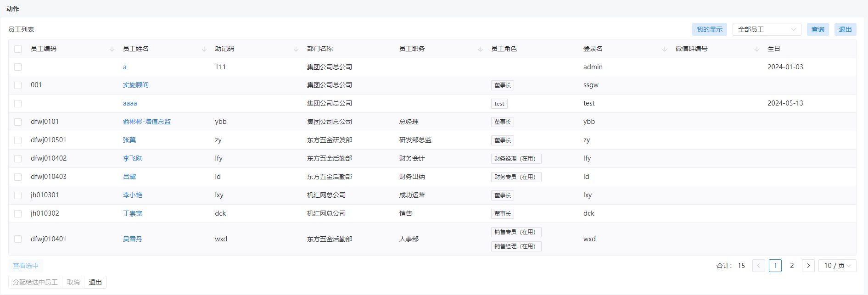This screenshot has height=295, width=868.
Task: Click birthday 2024-05-13 cell
Action: [785, 103]
